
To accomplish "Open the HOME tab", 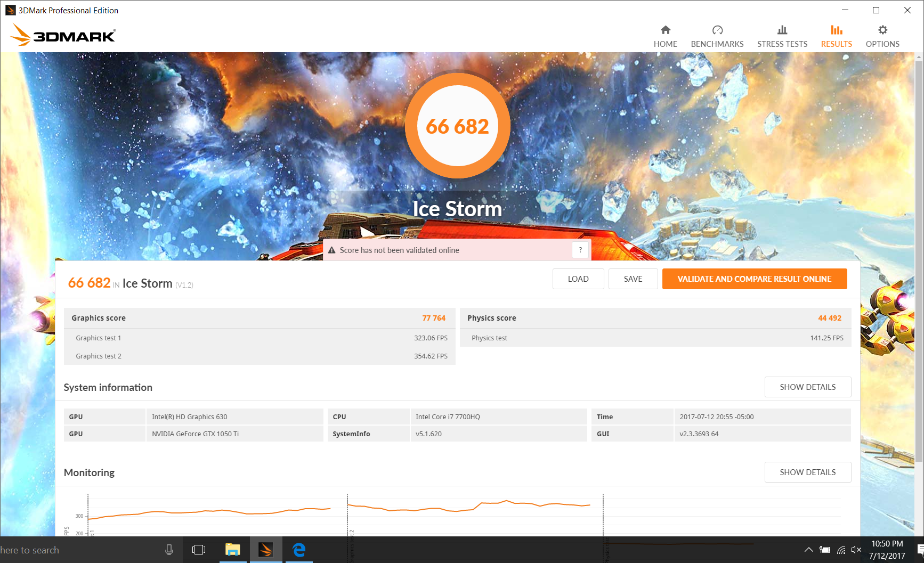I will pyautogui.click(x=665, y=36).
